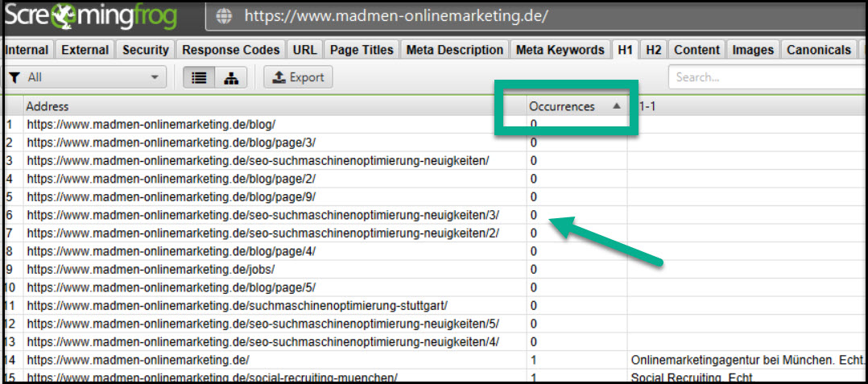868x384 pixels.
Task: Open the All filter dropdown
Action: click(85, 77)
